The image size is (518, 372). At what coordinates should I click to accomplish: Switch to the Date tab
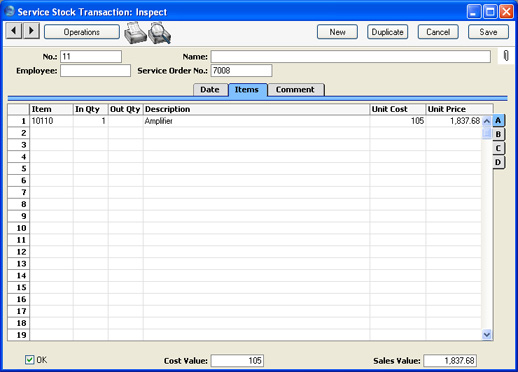[210, 90]
